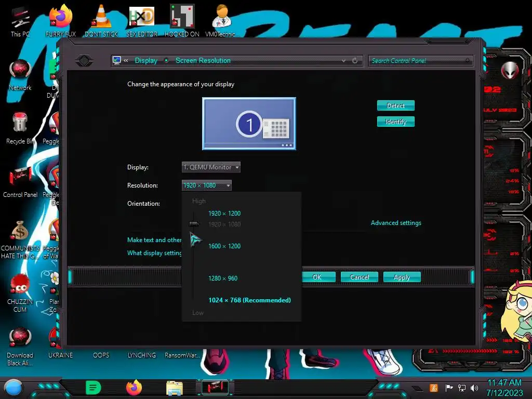Open the Control Panel desktop icon

click(x=20, y=182)
